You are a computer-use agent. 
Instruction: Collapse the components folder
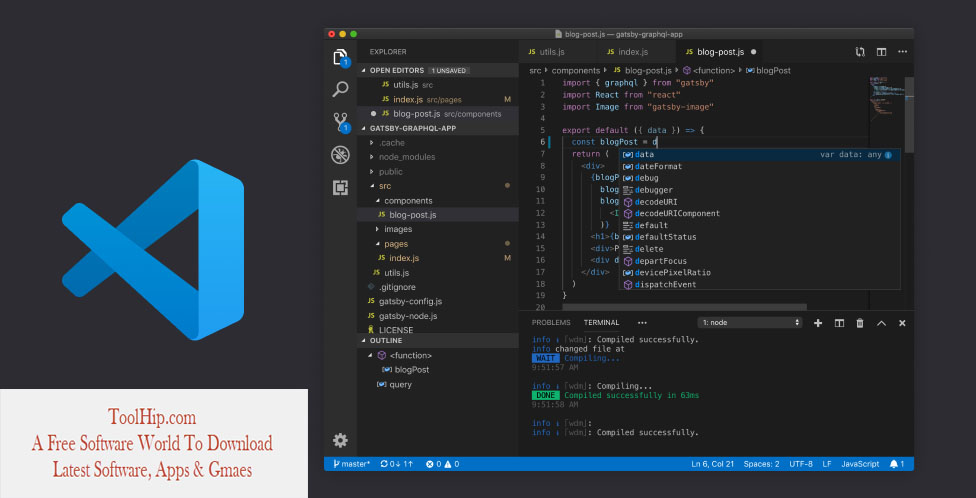377,200
